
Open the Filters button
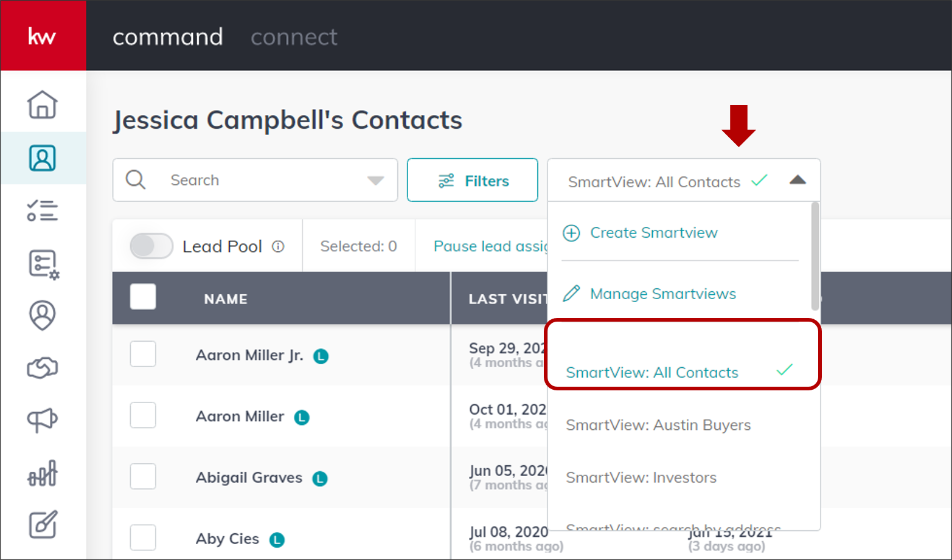pos(473,180)
